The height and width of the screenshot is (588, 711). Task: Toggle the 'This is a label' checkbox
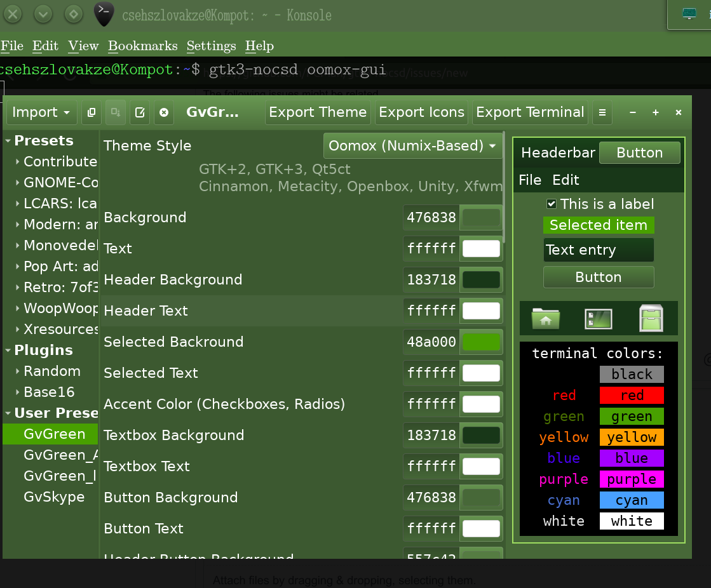point(552,204)
